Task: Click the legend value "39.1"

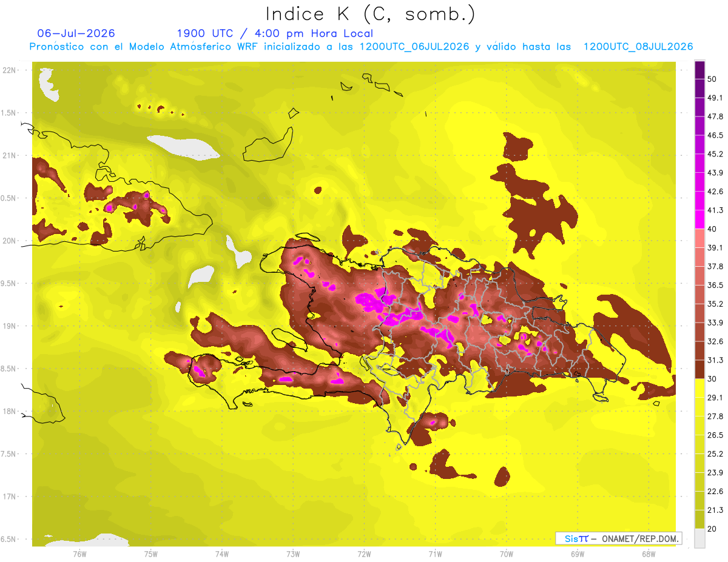Action: (715, 247)
